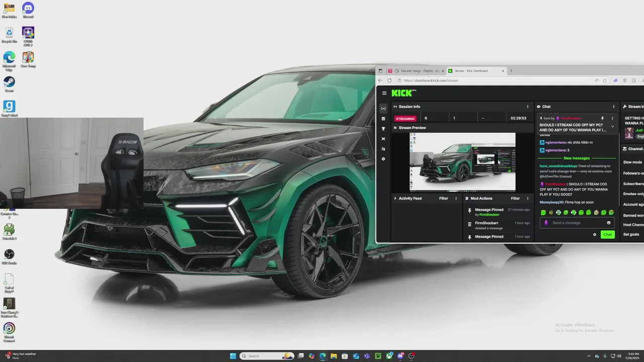Viewport: 644px width, 362px height.
Task: Reload the Kick dashboard page
Action: click(389, 80)
